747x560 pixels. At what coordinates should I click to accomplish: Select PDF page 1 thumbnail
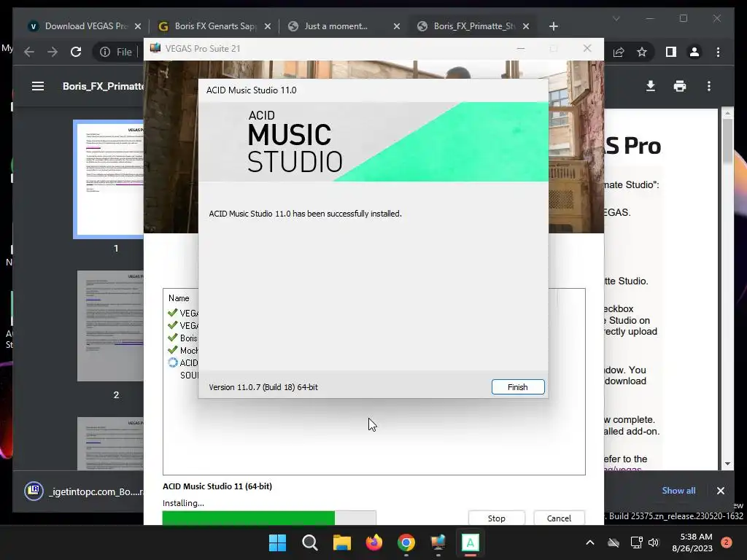point(109,179)
